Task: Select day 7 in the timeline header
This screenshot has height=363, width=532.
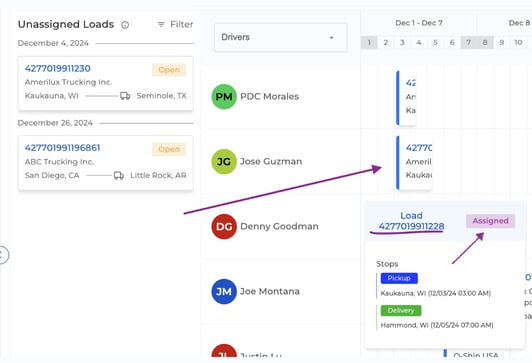Action: (469, 43)
